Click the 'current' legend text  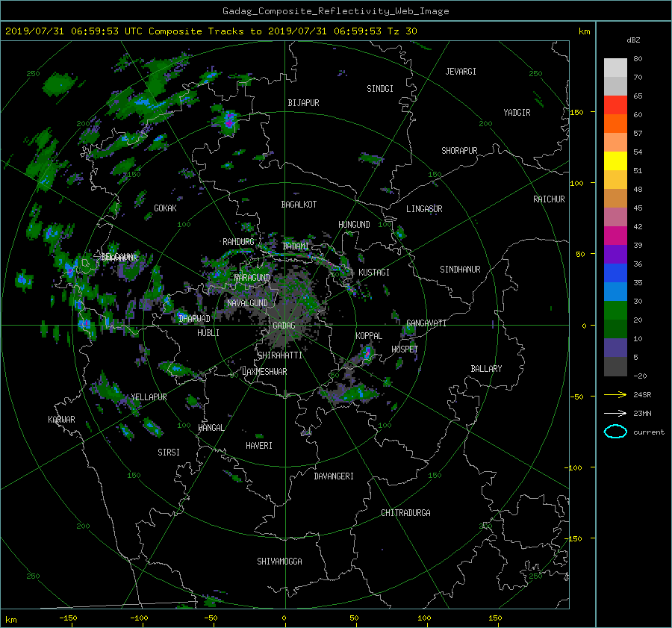[648, 432]
